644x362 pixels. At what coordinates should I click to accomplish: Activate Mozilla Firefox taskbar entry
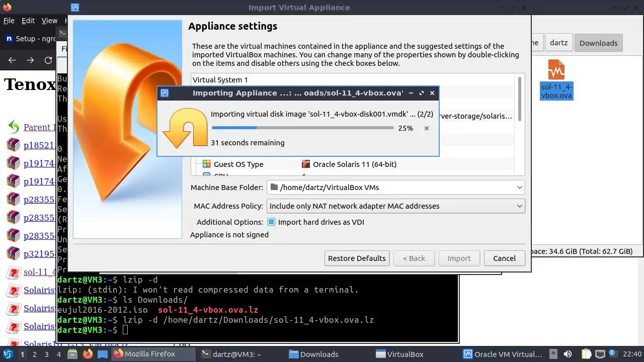tap(152, 354)
